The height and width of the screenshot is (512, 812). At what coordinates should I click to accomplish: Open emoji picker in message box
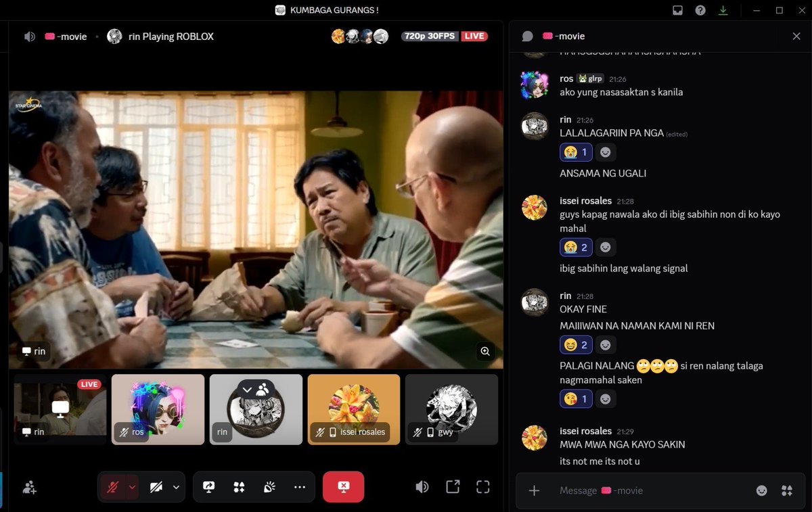pyautogui.click(x=762, y=490)
